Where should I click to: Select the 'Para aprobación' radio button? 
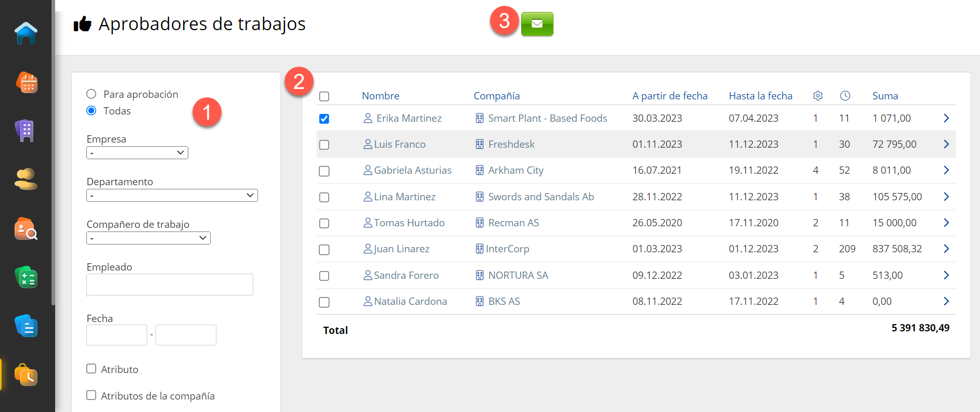92,94
